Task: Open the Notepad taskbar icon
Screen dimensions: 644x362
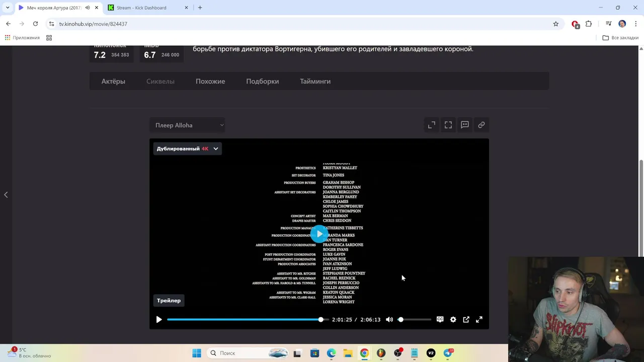Action: click(414, 353)
